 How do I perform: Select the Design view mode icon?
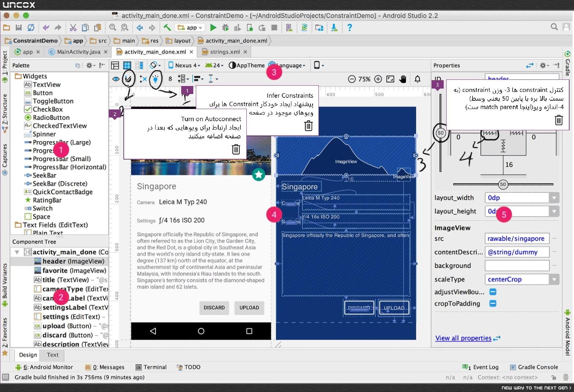tap(115, 66)
